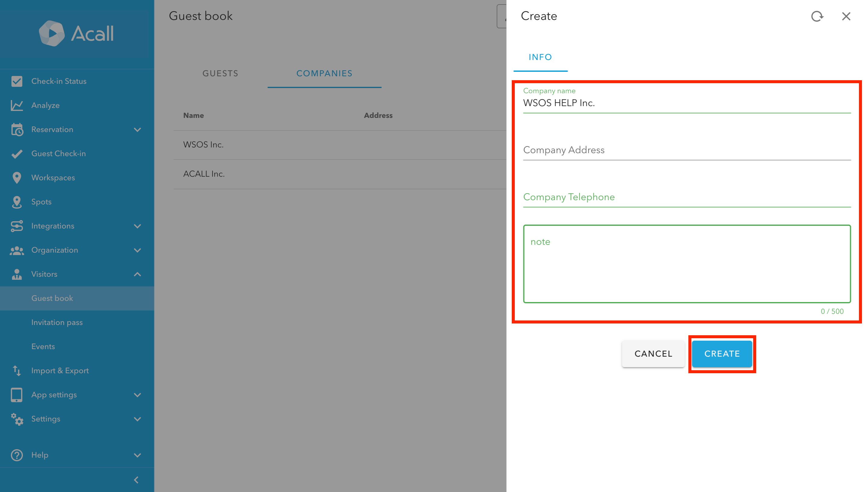The height and width of the screenshot is (492, 868).
Task: Click inside the note text area
Action: 687,264
